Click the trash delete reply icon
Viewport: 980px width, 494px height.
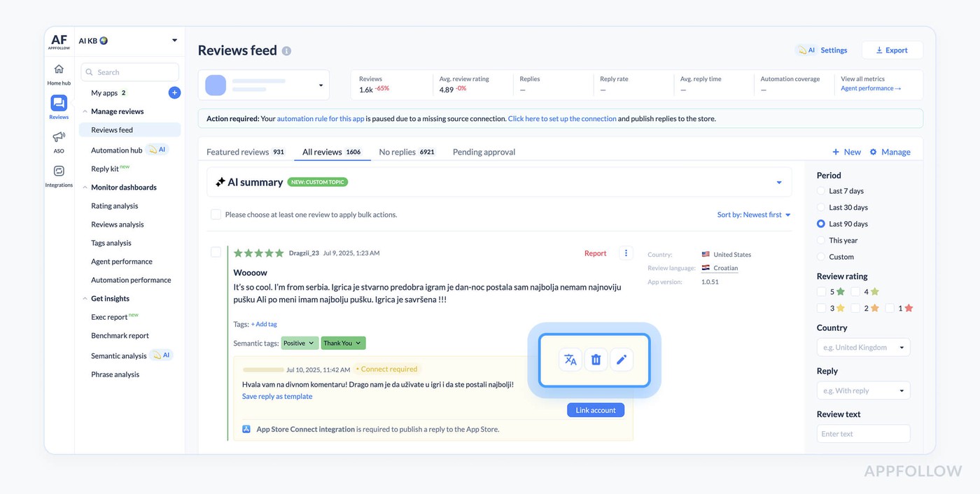(596, 360)
